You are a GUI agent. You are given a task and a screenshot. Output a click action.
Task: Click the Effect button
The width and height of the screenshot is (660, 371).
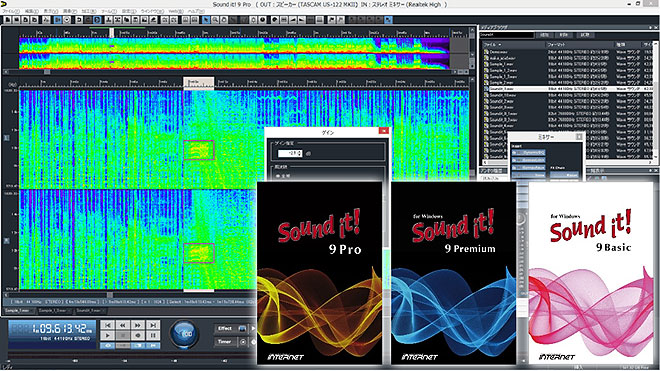point(226,328)
